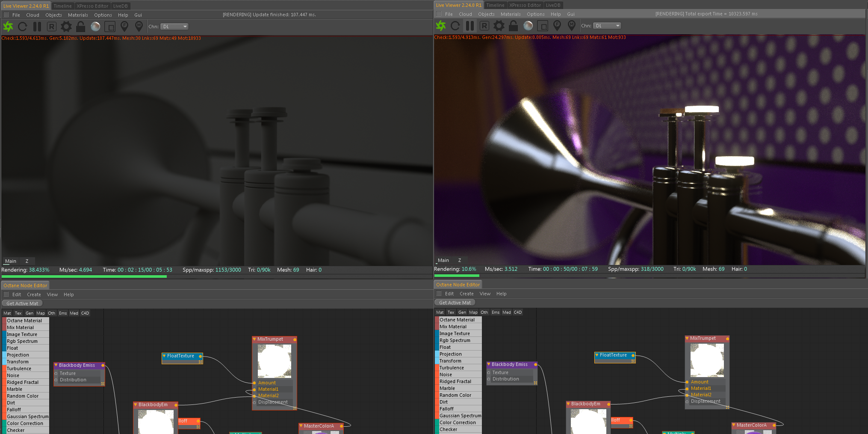Image resolution: width=868 pixels, height=434 pixels.
Task: Click the circular-arrow restart icon in right Live Viewer
Action: 455,26
